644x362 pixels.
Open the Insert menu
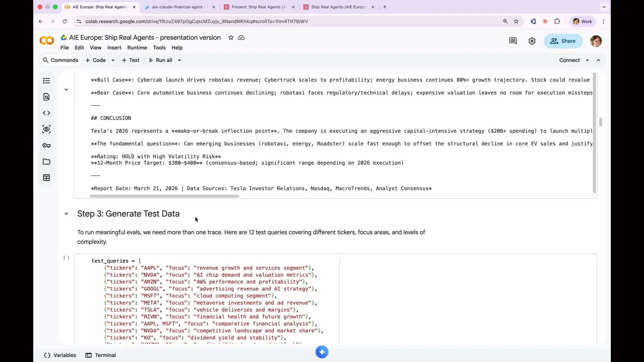click(114, 48)
